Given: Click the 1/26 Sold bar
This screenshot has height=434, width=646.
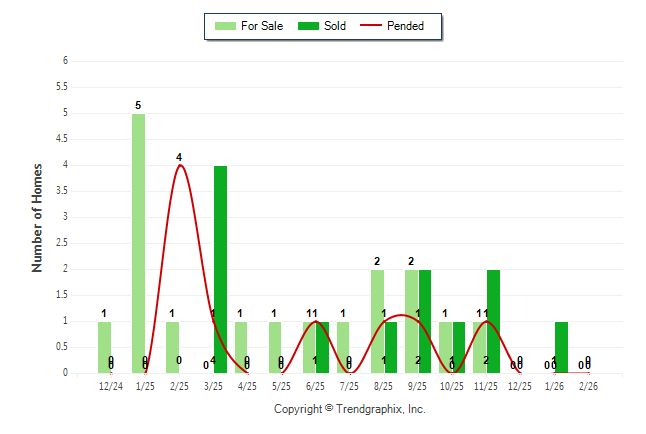Looking at the screenshot, I should pos(561,347).
